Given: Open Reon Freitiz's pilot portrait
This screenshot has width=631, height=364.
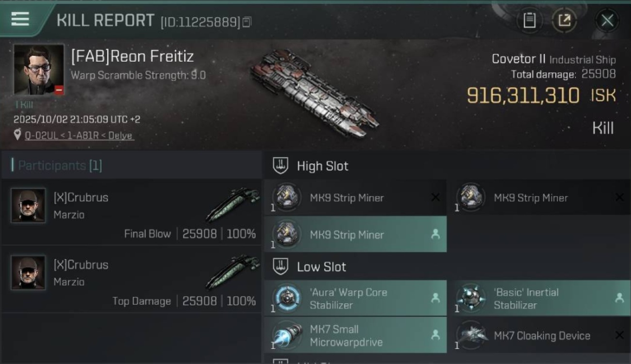Looking at the screenshot, I should coord(39,69).
